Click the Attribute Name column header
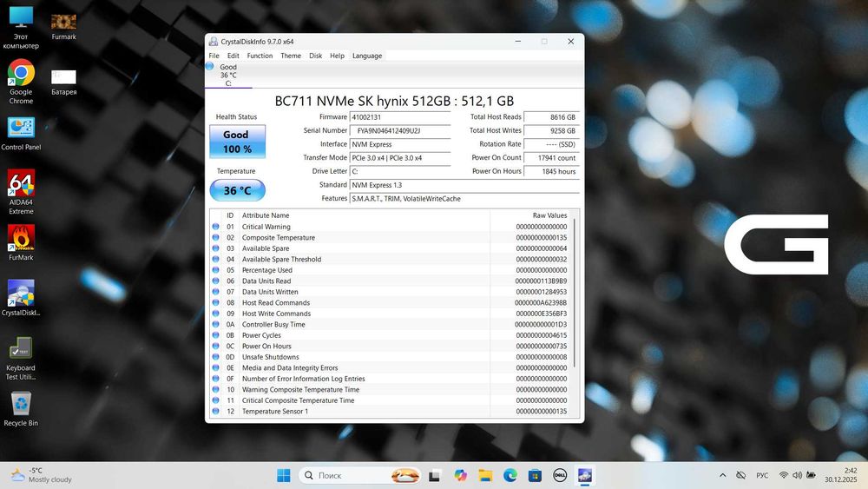 [365, 215]
